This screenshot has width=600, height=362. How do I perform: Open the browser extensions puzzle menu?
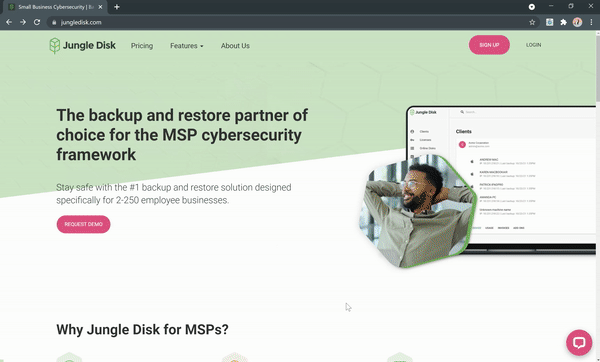[x=563, y=22]
